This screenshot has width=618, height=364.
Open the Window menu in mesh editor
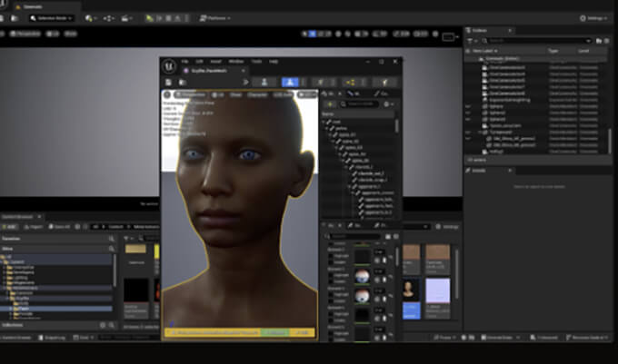[235, 61]
